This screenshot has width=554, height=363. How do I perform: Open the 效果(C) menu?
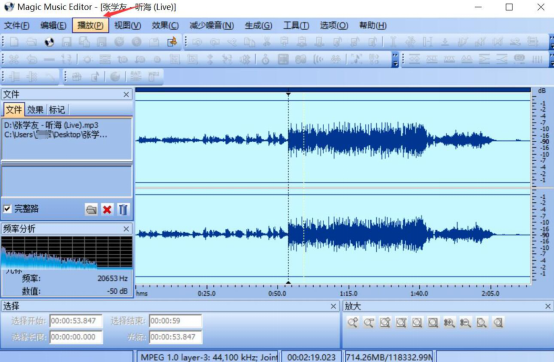tap(165, 25)
